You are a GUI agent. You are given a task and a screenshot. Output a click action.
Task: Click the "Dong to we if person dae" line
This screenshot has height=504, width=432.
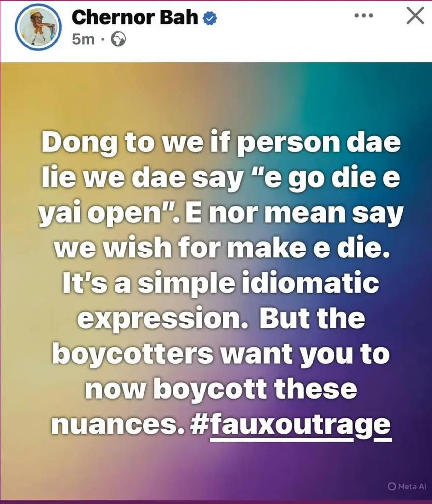(221, 142)
